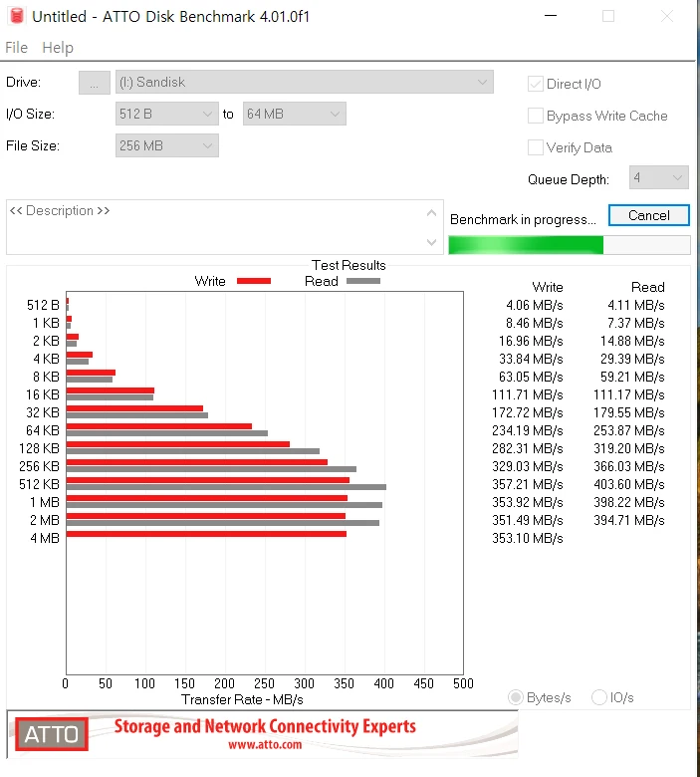The image size is (700, 777).
Task: Click the 63.05 MB/s write value
Action: (531, 378)
